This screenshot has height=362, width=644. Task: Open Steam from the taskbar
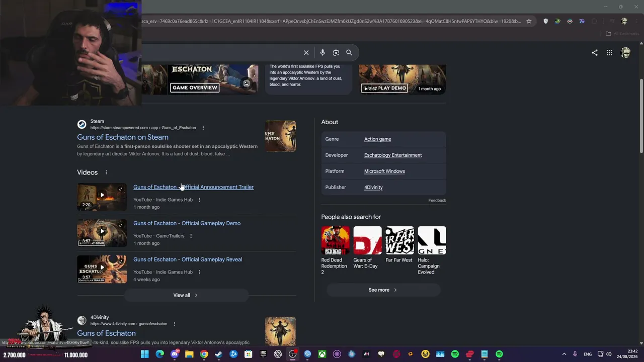click(x=218, y=354)
